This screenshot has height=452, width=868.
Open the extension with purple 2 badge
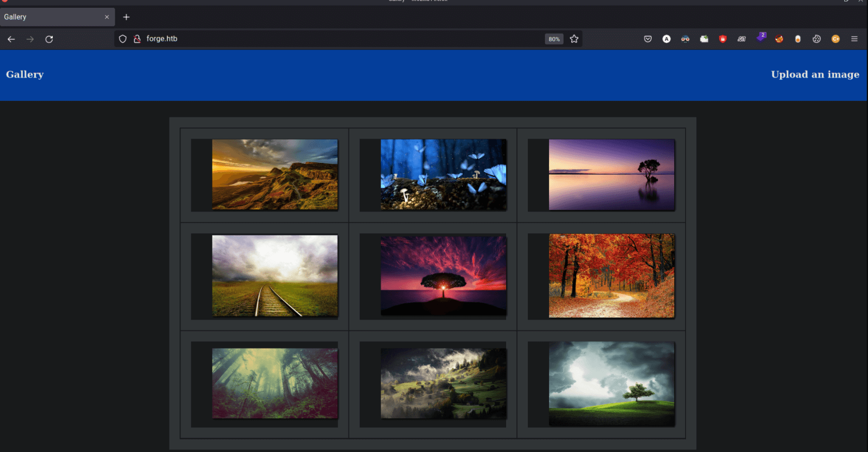[760, 38]
